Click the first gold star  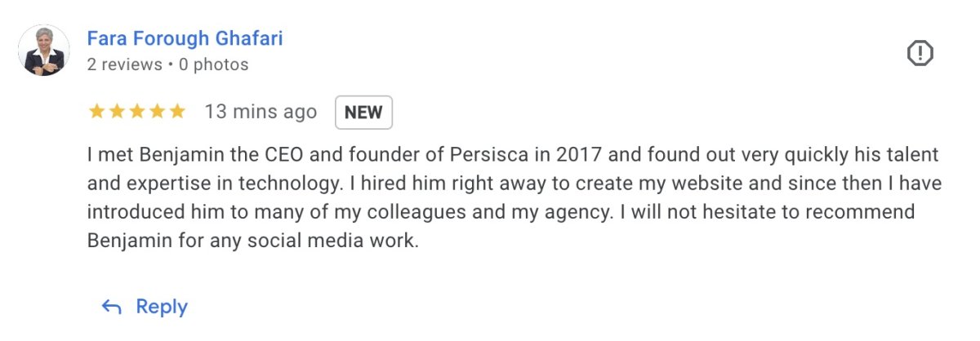[x=96, y=112]
